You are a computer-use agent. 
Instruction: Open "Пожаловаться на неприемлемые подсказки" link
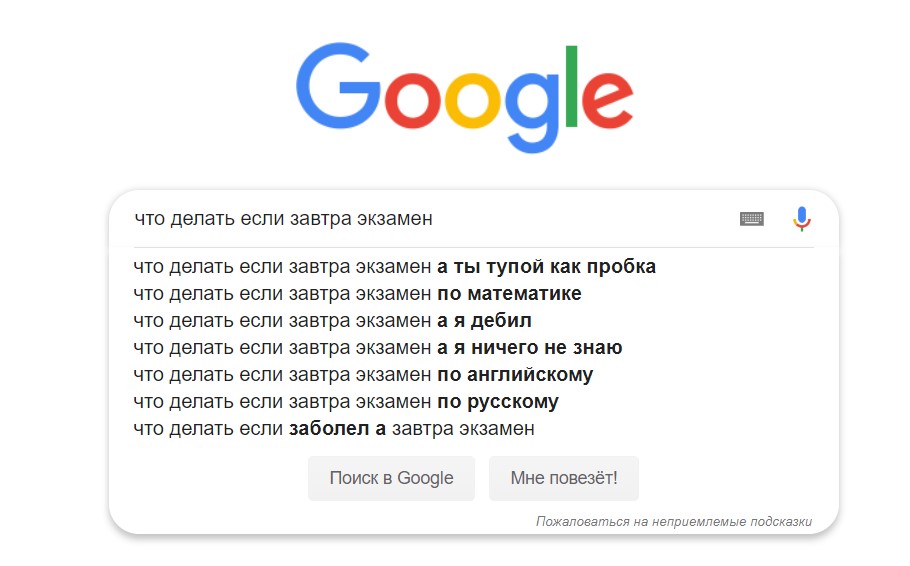[673, 521]
